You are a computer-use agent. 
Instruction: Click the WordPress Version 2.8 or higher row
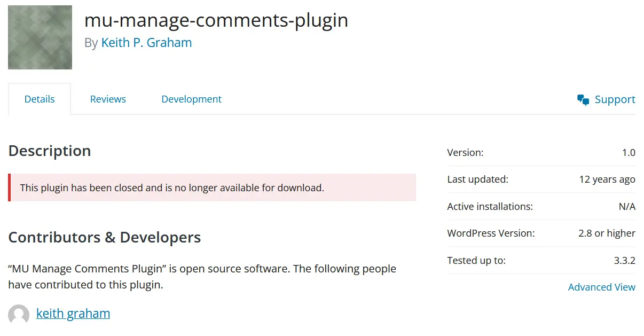[541, 233]
